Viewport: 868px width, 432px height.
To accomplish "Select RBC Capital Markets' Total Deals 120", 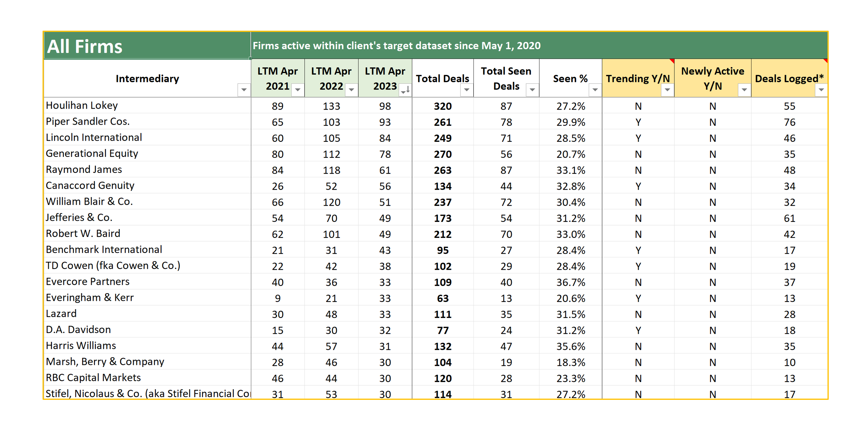I will (442, 378).
